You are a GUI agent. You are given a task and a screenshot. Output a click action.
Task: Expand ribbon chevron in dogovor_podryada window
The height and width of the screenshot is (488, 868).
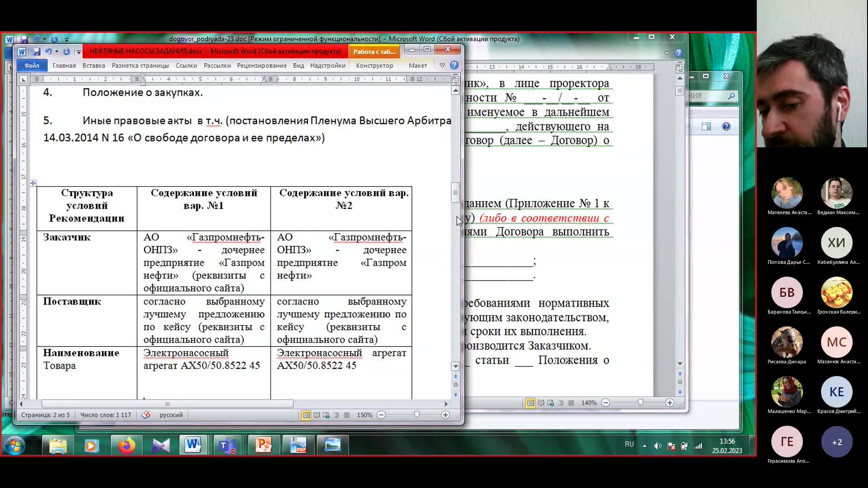click(666, 53)
